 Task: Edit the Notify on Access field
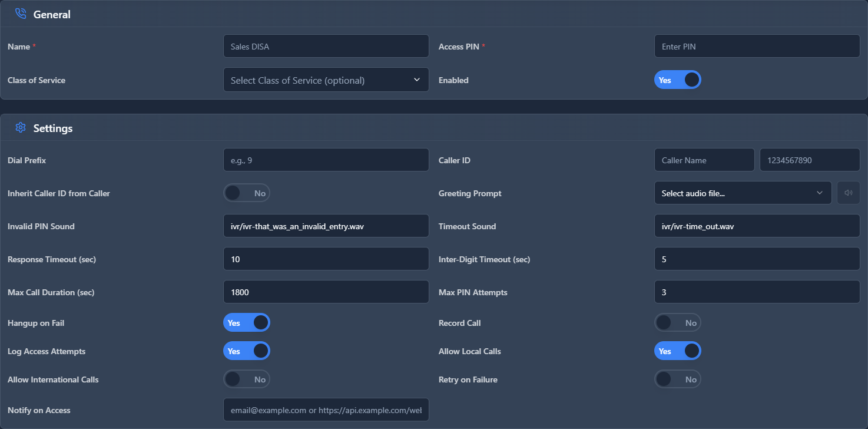(x=326, y=410)
